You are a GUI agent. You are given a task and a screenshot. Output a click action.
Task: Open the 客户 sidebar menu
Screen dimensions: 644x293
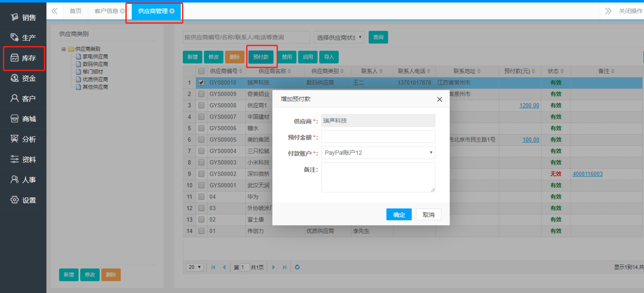coord(23,98)
